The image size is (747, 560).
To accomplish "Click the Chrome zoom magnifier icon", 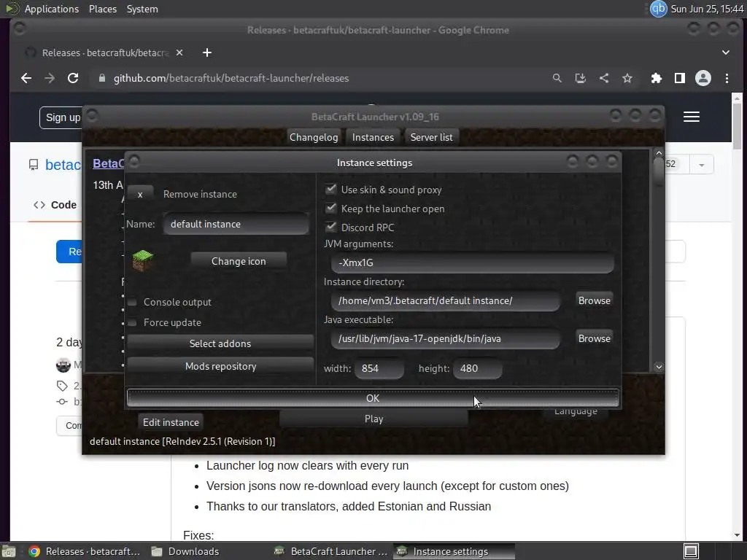I will pos(557,78).
